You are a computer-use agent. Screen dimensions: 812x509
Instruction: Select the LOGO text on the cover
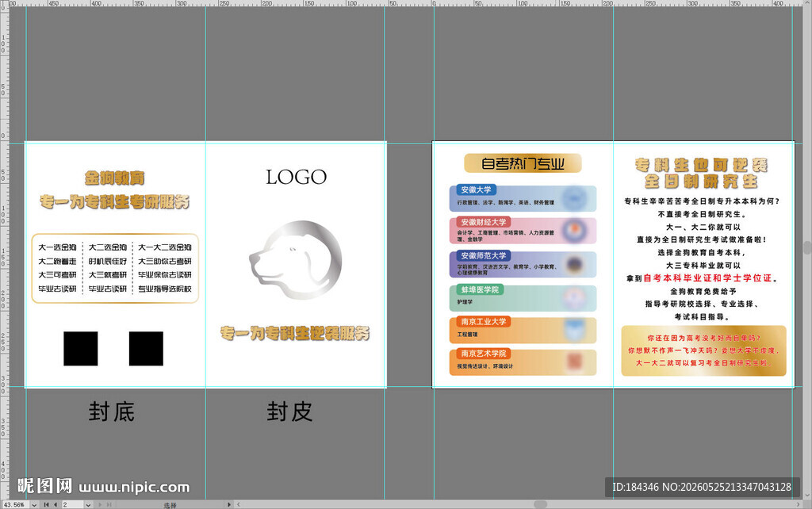(x=297, y=177)
